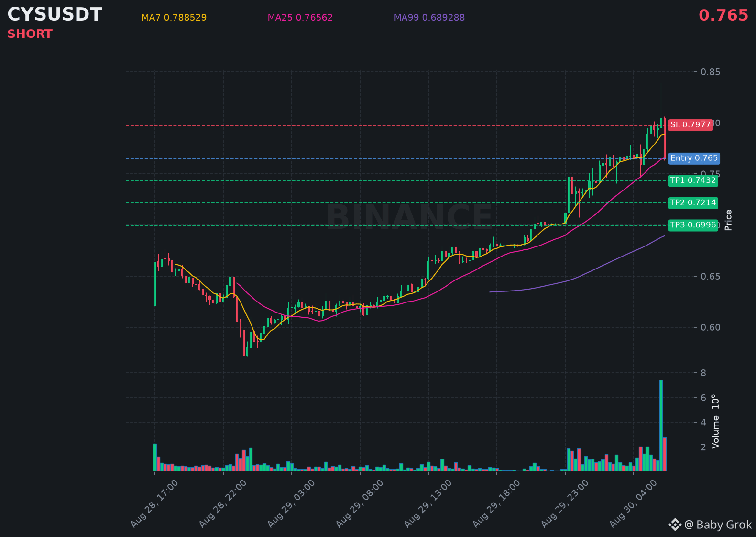Click the Aug 28, 17:00 time label
The height and width of the screenshot is (537, 756).
click(x=155, y=503)
